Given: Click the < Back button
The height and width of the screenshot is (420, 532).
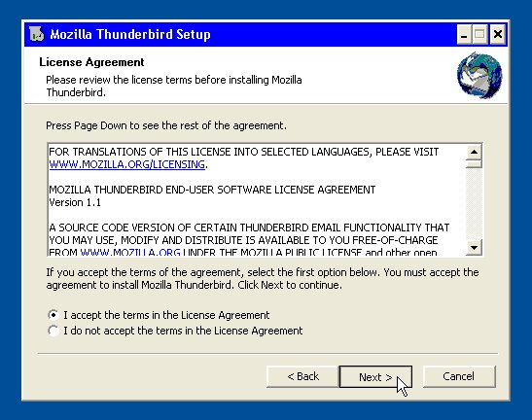Looking at the screenshot, I should tap(302, 376).
